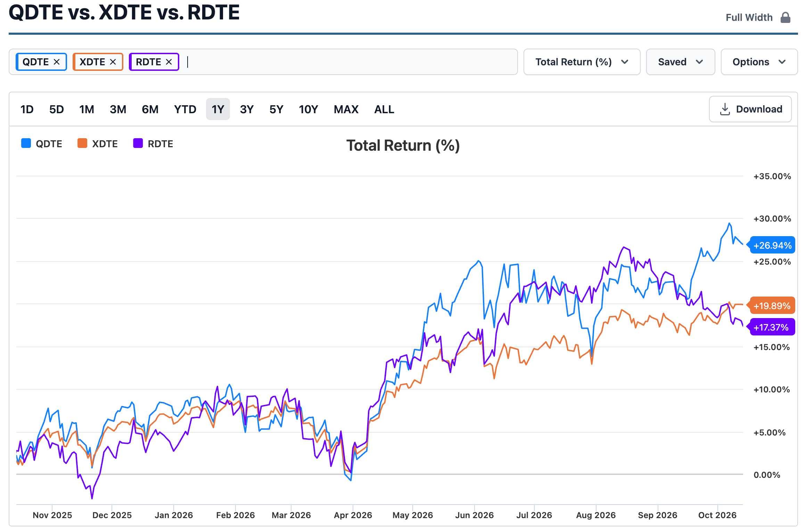This screenshot has height=532, width=806.
Task: Click the +19.89% XDTE value tag
Action: 772,306
